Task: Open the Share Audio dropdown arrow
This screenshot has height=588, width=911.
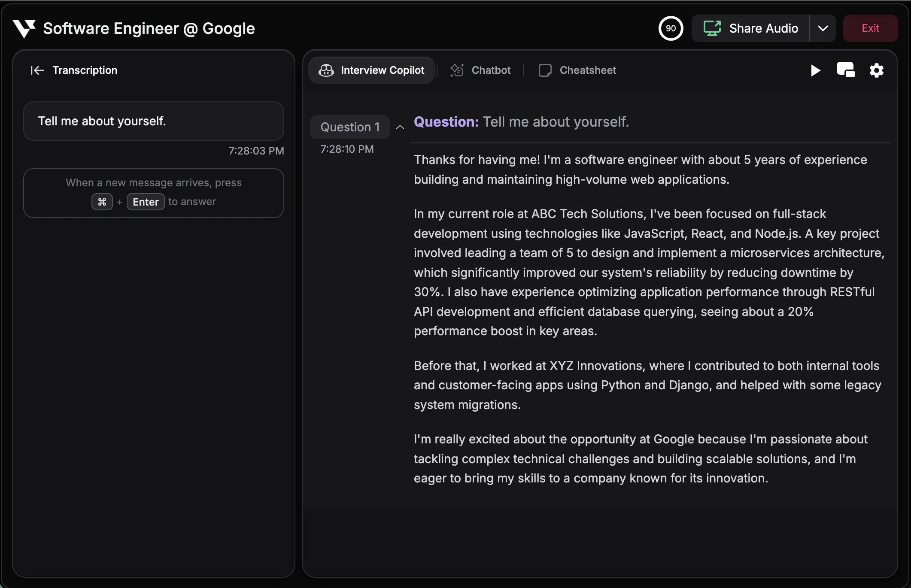Action: [x=823, y=28]
